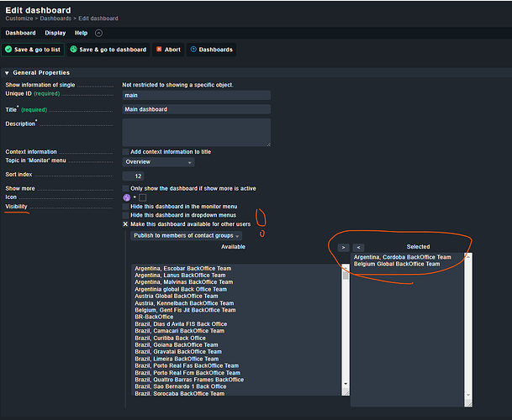Select Argentinia global Back Office Team
This screenshot has width=512, height=420.
pos(181,290)
